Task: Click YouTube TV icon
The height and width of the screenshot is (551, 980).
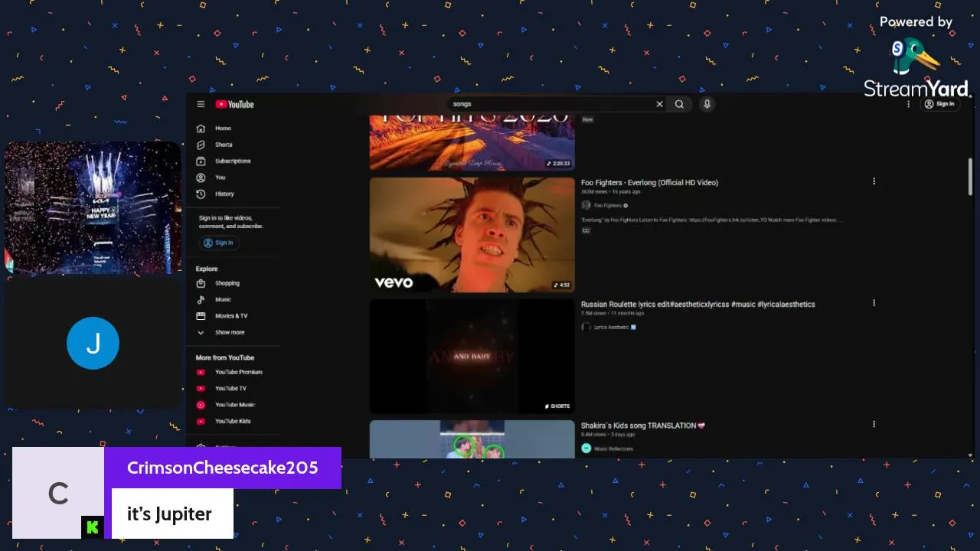Action: click(201, 389)
